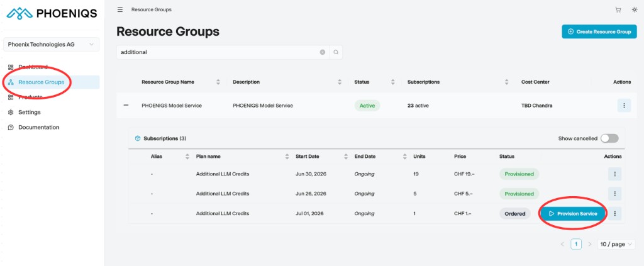Toggle Show cancelled switch
The image size is (644, 266).
click(609, 138)
